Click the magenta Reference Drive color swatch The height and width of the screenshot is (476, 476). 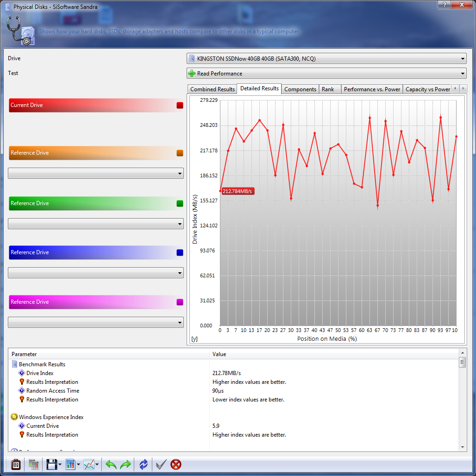click(180, 302)
